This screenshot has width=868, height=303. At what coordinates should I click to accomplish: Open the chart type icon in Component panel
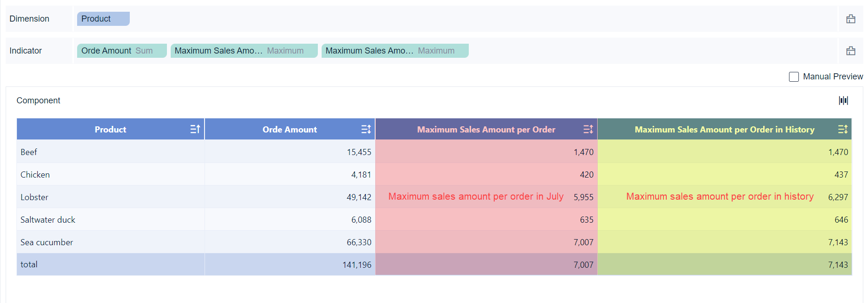[844, 101]
